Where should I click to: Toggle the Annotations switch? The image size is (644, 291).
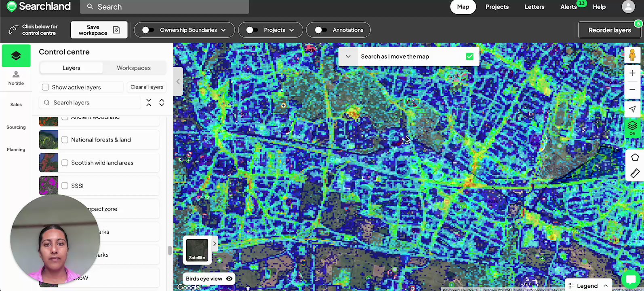click(x=321, y=30)
